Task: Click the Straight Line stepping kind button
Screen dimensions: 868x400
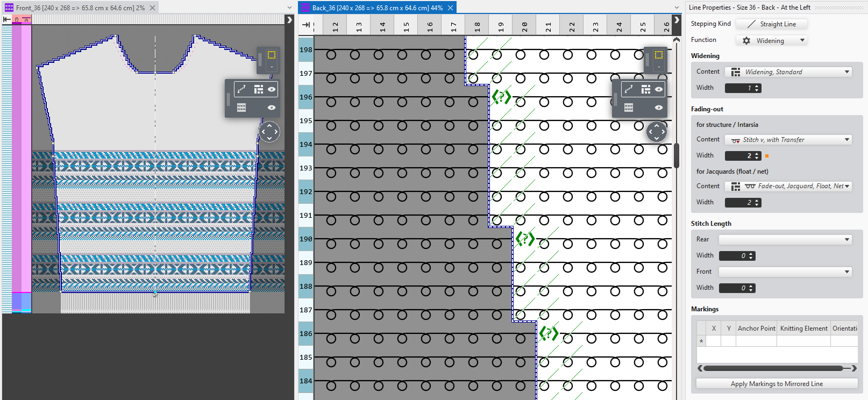Action: pos(772,24)
